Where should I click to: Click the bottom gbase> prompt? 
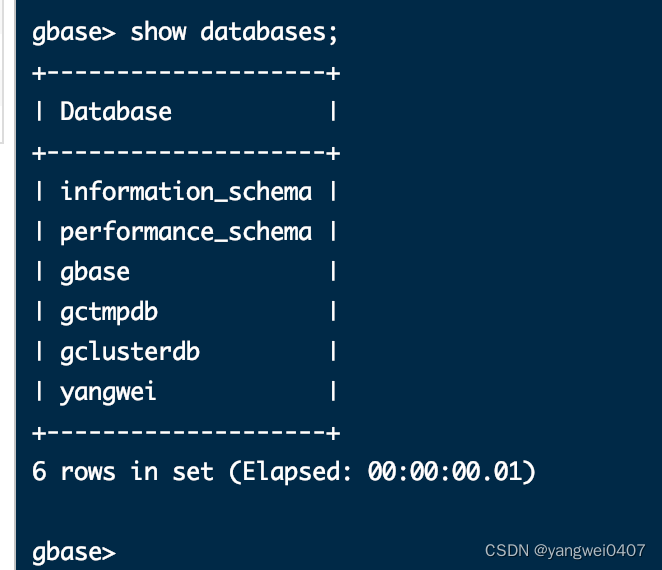pyautogui.click(x=74, y=553)
